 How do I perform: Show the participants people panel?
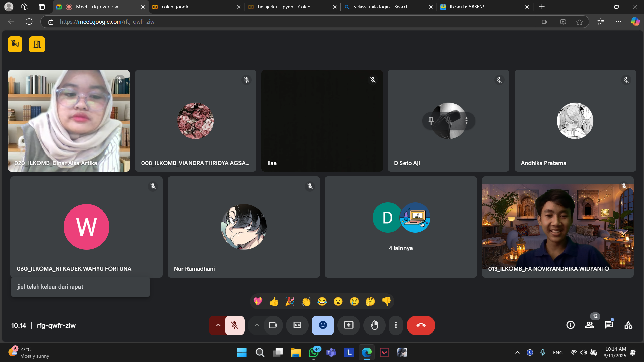[x=589, y=325]
